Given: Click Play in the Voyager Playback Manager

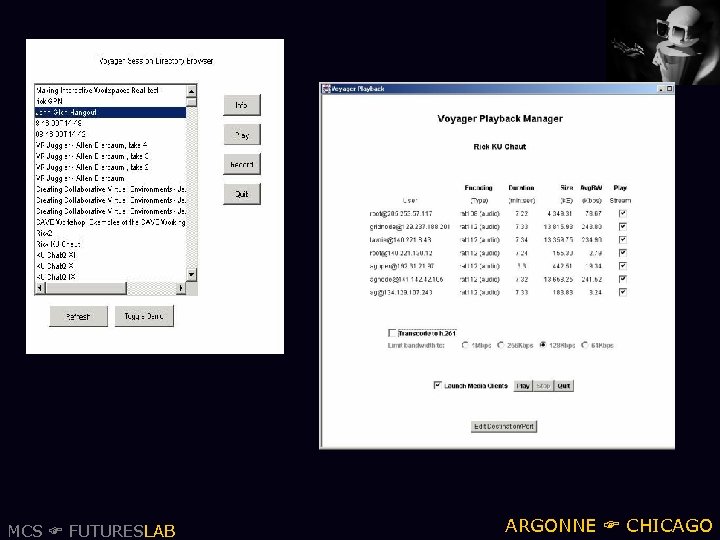Looking at the screenshot, I should 523,386.
